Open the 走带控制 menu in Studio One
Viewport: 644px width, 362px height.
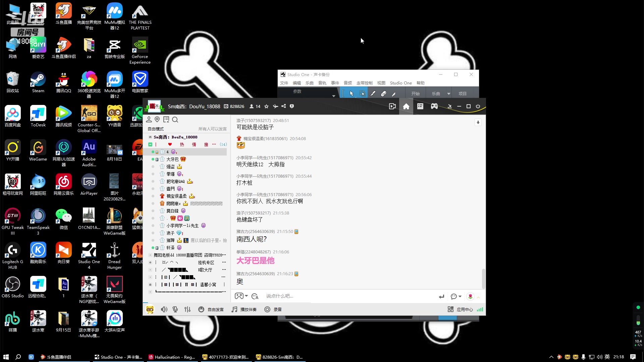pyautogui.click(x=364, y=83)
